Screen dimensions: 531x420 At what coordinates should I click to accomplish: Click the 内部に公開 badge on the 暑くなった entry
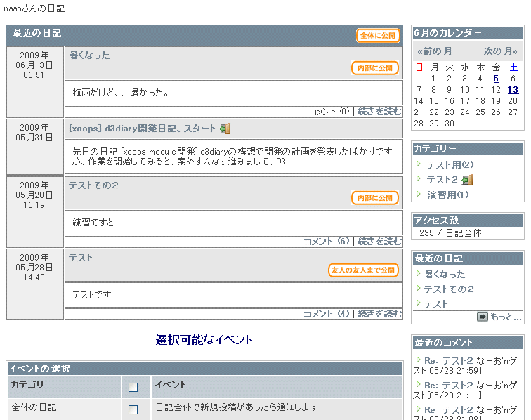tap(374, 68)
